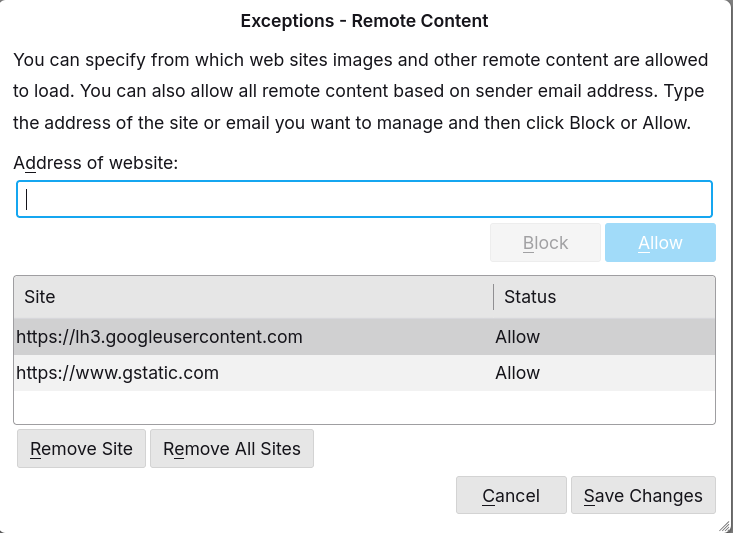Click Allow status of www.gstatic.com row
Image resolution: width=733 pixels, height=533 pixels.
click(517, 373)
